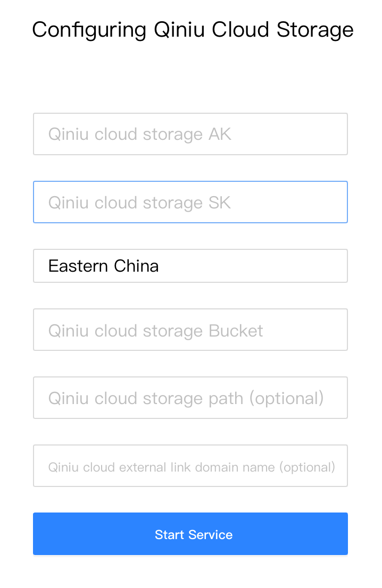Choose the Bucket text field
Viewport: 382px width, 588px height.
pyautogui.click(x=190, y=330)
